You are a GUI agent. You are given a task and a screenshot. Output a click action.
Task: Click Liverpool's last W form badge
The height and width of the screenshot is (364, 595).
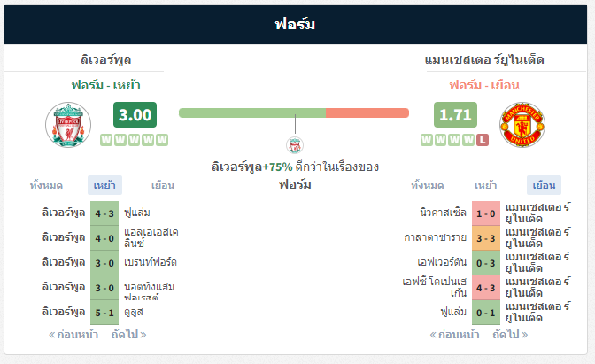(162, 140)
